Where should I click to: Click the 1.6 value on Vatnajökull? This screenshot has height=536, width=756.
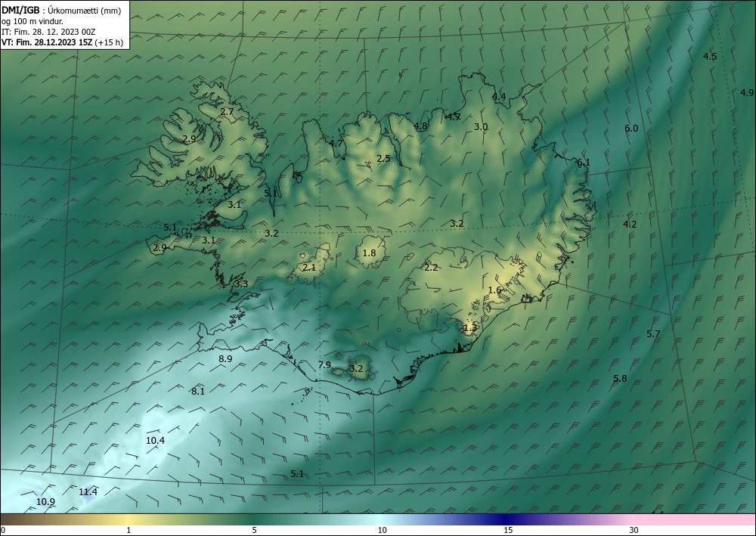[x=494, y=290]
